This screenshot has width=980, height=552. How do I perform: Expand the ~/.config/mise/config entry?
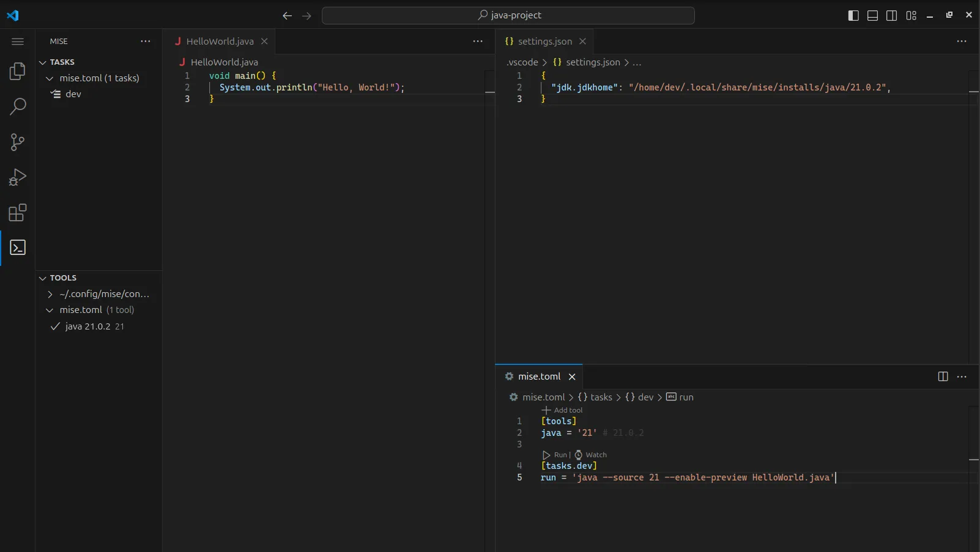50,294
